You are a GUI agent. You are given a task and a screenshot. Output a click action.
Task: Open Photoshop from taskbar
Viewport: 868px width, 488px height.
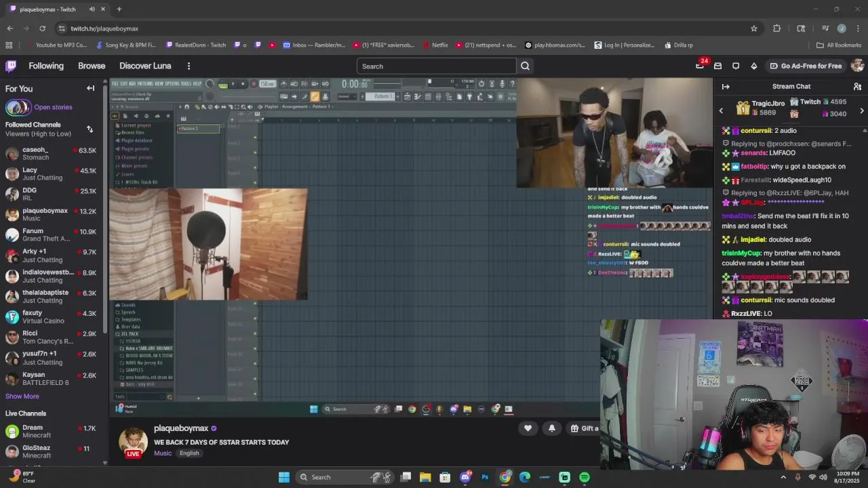point(485,477)
